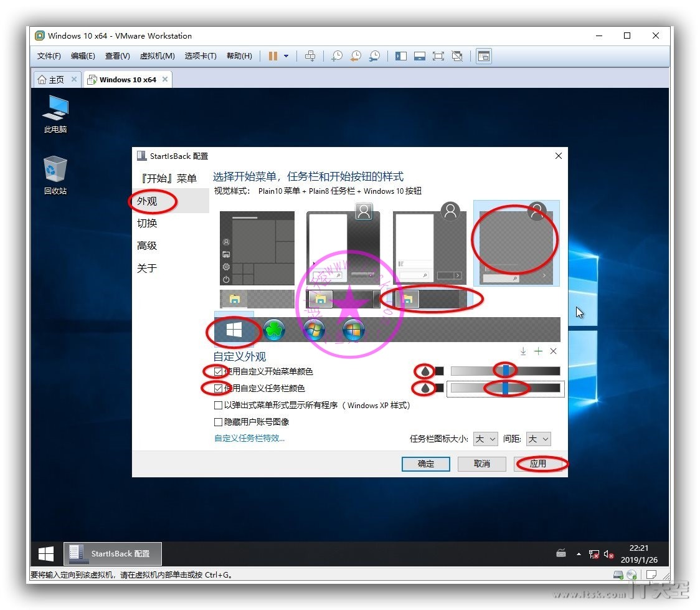This screenshot has height=610, width=700.
Task: Pause the virtual machine from VMware toolbar
Action: coord(273,56)
